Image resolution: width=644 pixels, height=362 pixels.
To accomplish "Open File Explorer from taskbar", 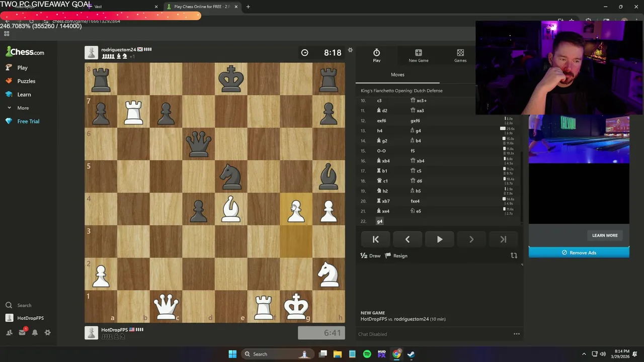I will click(x=338, y=354).
